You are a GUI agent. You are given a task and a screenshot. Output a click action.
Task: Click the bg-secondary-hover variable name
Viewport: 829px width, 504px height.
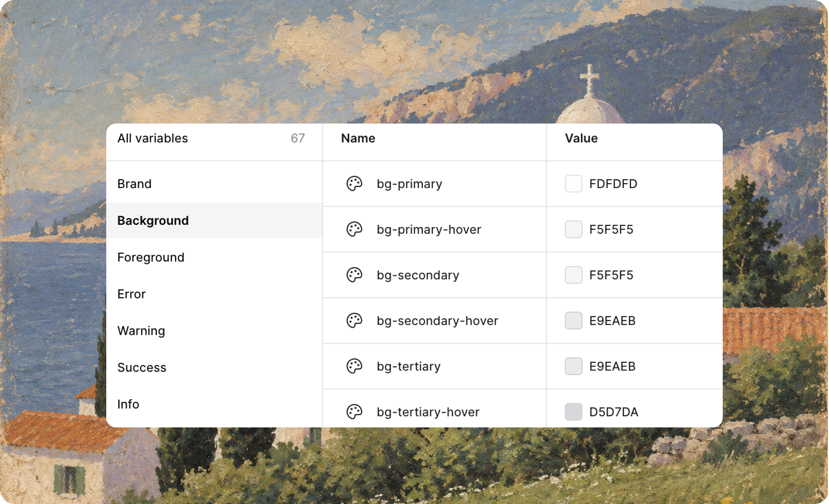click(x=437, y=321)
